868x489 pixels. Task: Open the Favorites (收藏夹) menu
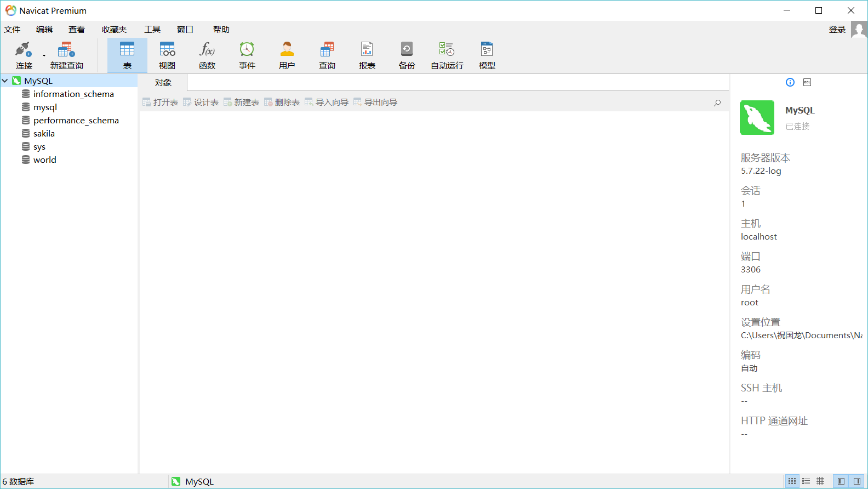(x=114, y=30)
